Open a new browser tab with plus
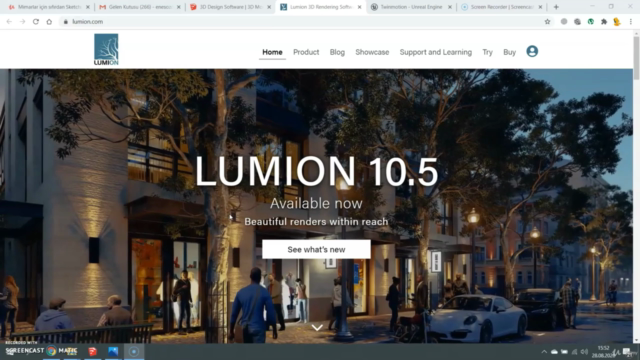Viewport: 640px width, 360px height. (x=556, y=7)
